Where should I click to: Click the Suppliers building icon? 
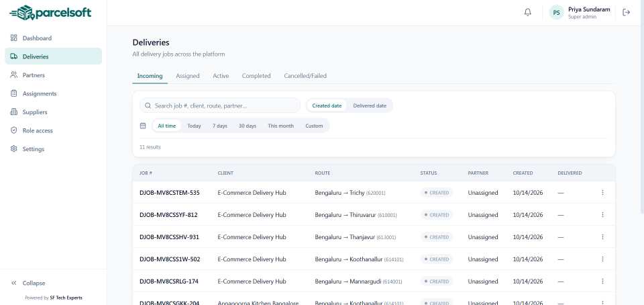click(x=14, y=112)
